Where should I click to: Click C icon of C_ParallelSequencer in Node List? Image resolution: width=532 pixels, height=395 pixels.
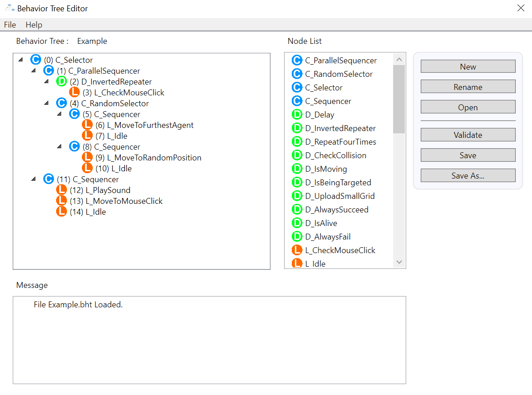point(297,61)
